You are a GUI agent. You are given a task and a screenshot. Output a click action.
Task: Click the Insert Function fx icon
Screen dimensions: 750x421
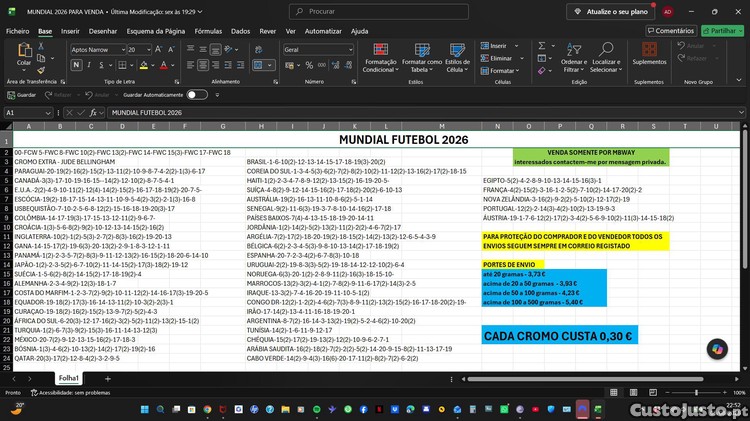coord(93,113)
